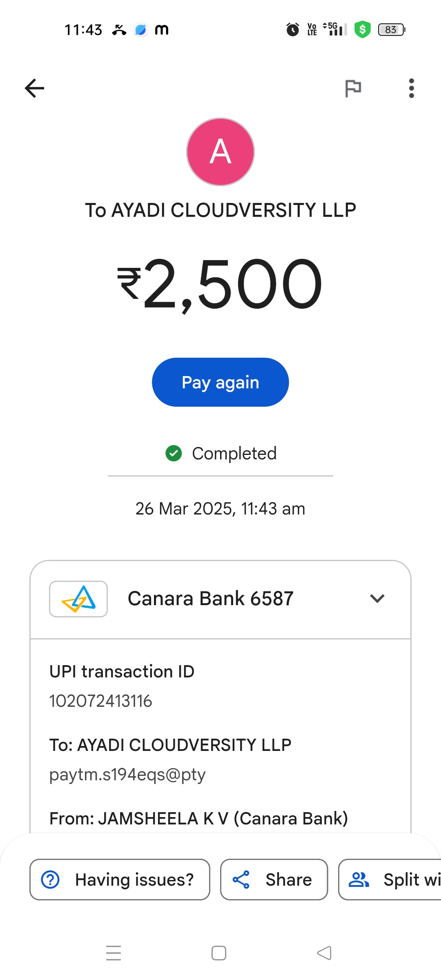Tap the Split with people icon

(x=359, y=880)
